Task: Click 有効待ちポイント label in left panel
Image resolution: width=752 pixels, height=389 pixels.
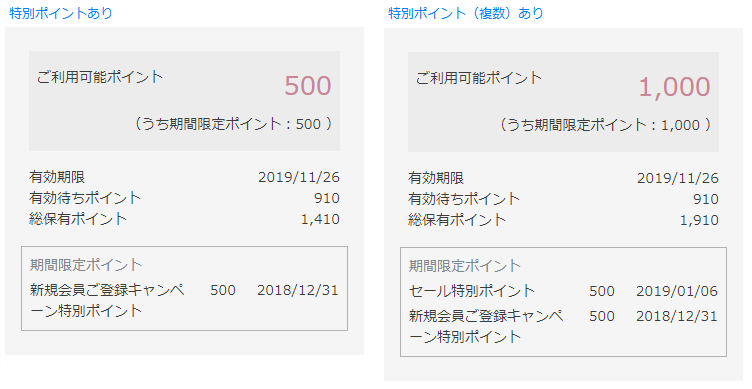Action: tap(85, 198)
